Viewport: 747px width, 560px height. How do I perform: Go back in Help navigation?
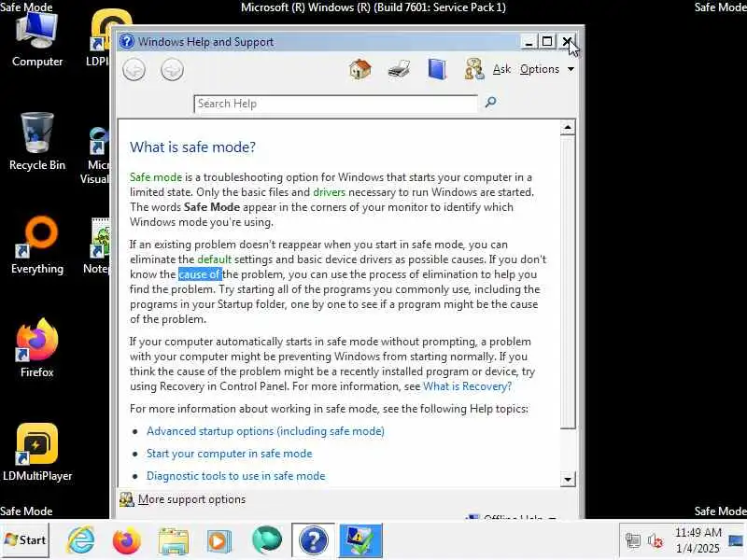(x=134, y=70)
